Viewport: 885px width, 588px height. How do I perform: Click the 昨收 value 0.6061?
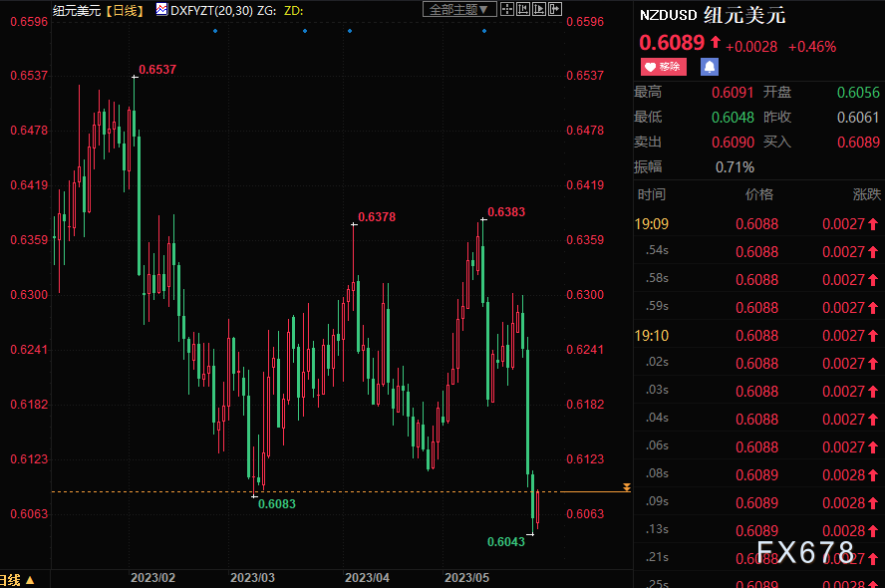pyautogui.click(x=858, y=118)
